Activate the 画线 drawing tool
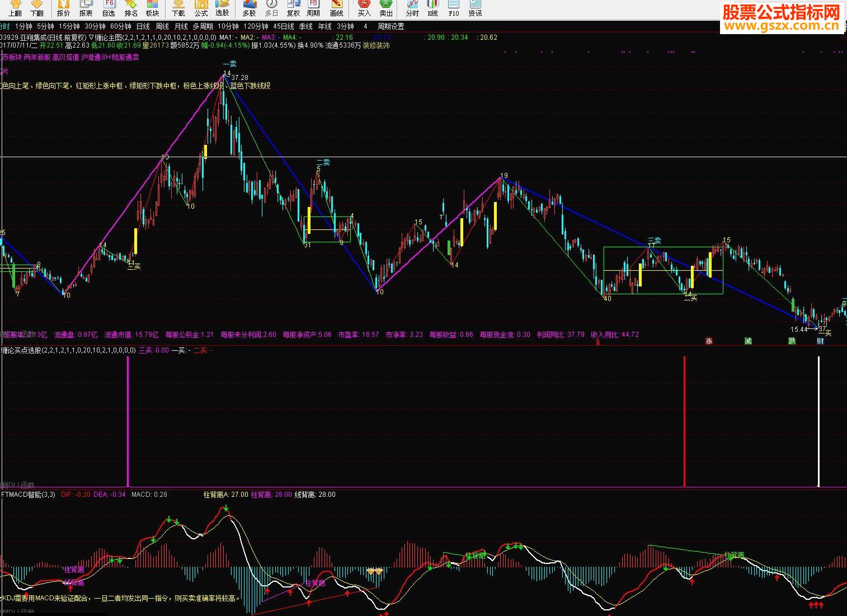The width and height of the screenshot is (847, 616). (336, 8)
